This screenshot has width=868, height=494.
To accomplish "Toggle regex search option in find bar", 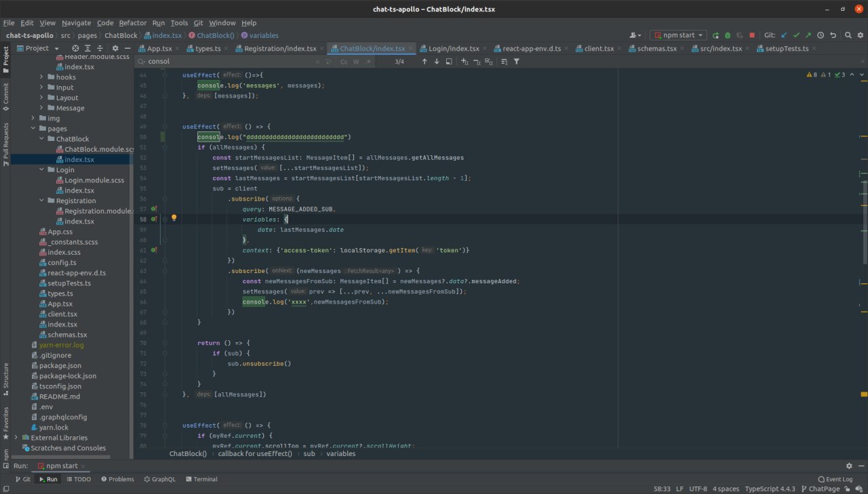I will coord(368,62).
